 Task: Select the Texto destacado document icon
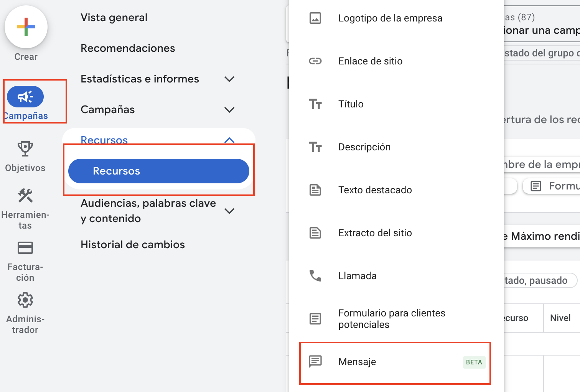click(x=315, y=190)
